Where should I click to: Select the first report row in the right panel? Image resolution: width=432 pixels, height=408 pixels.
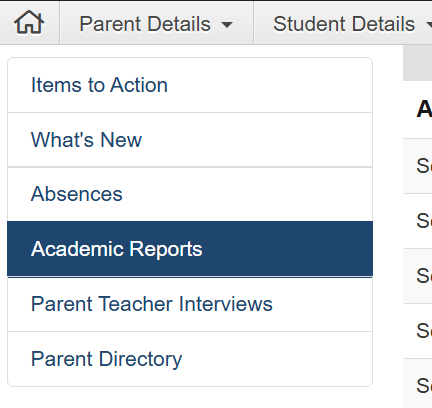(x=418, y=166)
